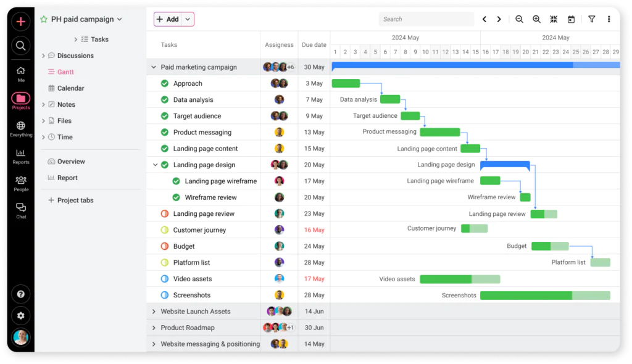This screenshot has width=632, height=364.
Task: Open the People section in the sidebar
Action: click(20, 181)
